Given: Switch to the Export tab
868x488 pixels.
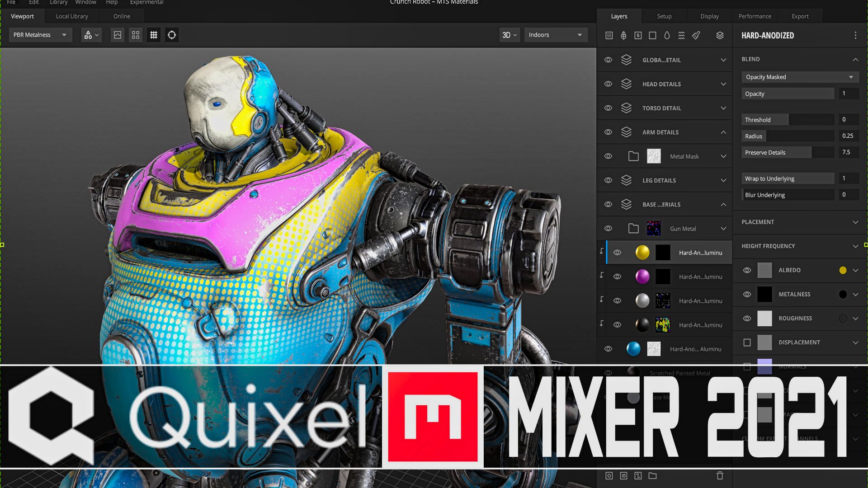Looking at the screenshot, I should tap(799, 16).
